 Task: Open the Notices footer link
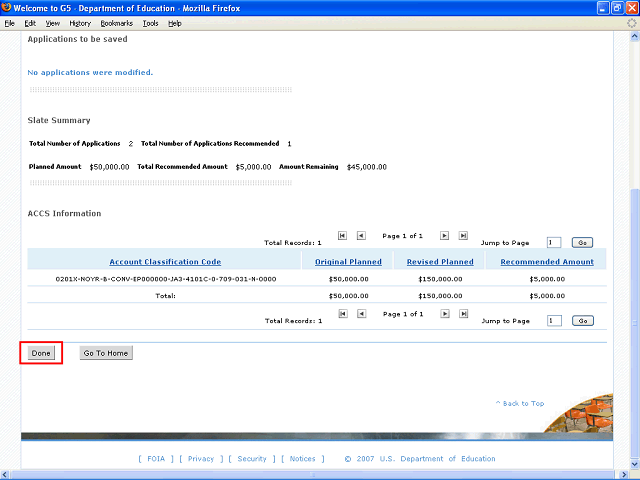302,459
